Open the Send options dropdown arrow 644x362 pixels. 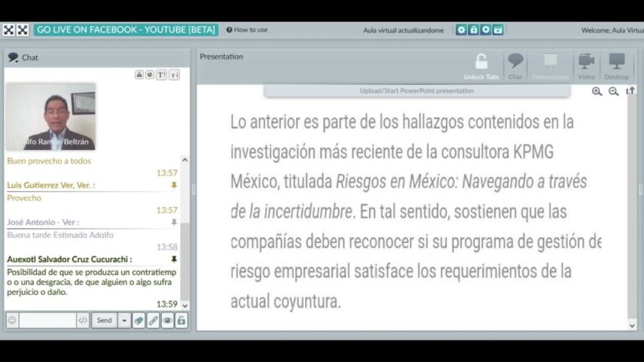click(124, 320)
